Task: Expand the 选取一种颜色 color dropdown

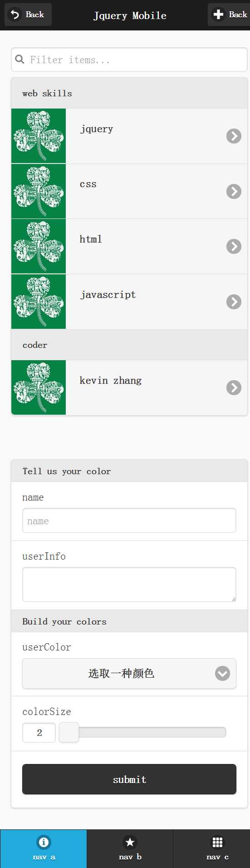Action: tap(129, 673)
